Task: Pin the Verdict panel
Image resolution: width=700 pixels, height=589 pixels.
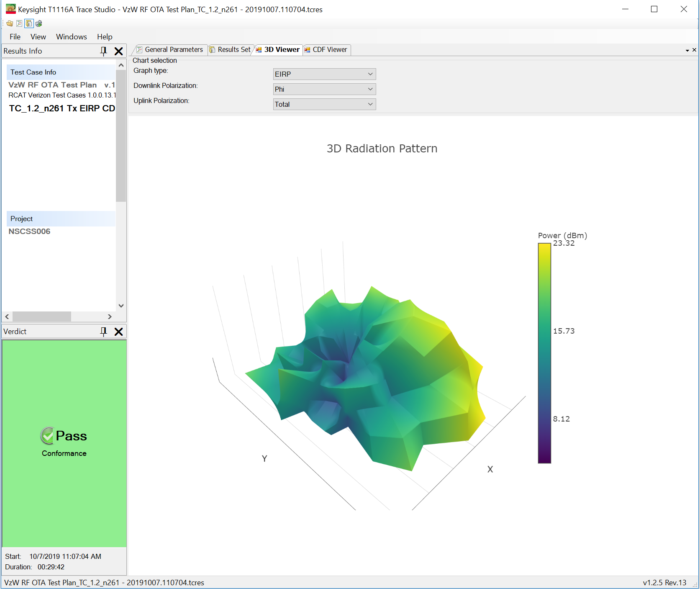Action: point(104,332)
